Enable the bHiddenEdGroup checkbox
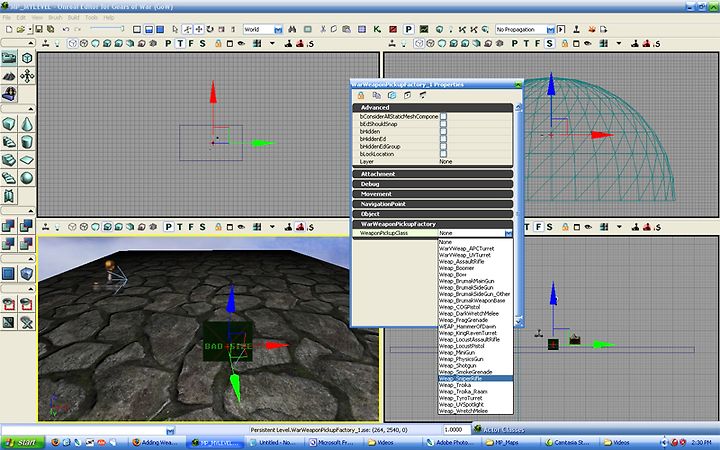Viewport: 720px width, 450px height. (443, 146)
